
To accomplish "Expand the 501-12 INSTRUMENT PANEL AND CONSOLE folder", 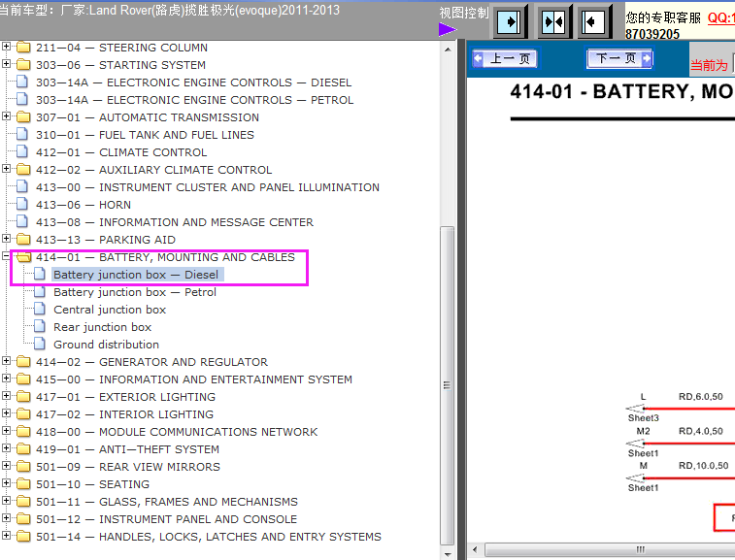I will coord(6,518).
